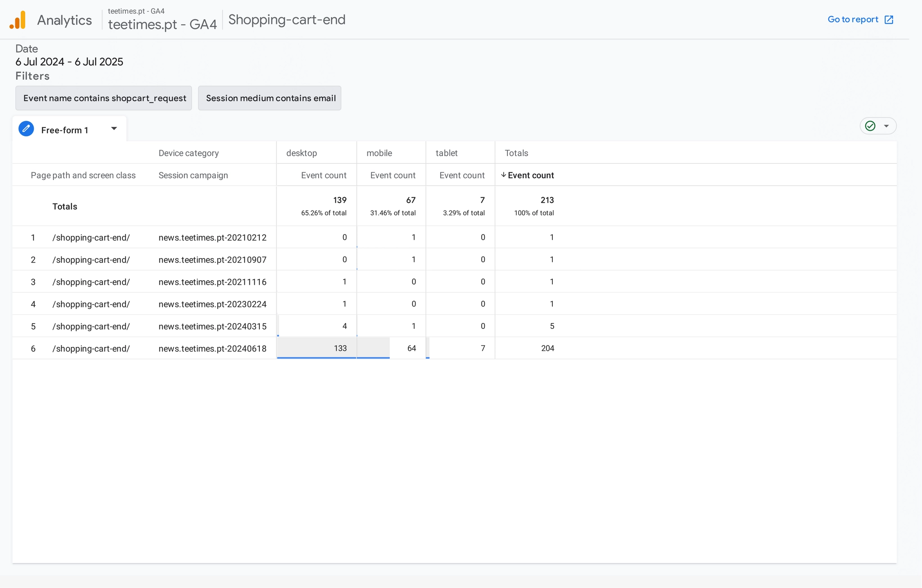The width and height of the screenshot is (922, 588).
Task: Select the news.teetimes.pt-20240618 campaign row
Action: (x=212, y=348)
